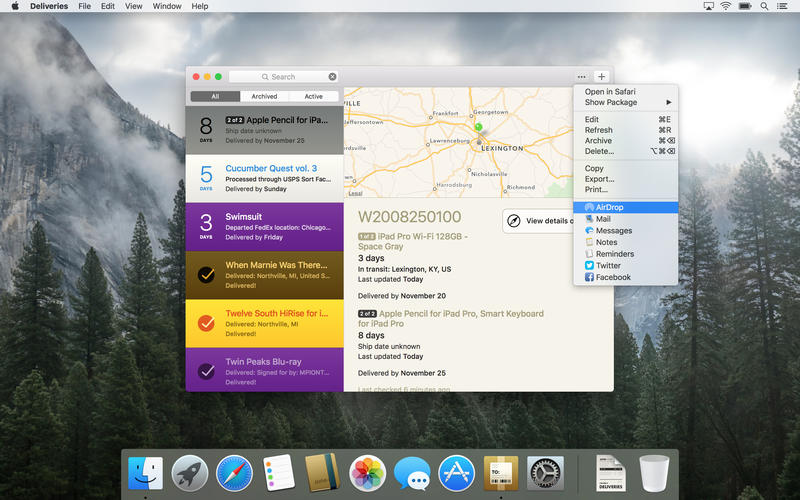The image size is (800, 500).
Task: Add a new delivery with plus button
Action: coord(602,77)
